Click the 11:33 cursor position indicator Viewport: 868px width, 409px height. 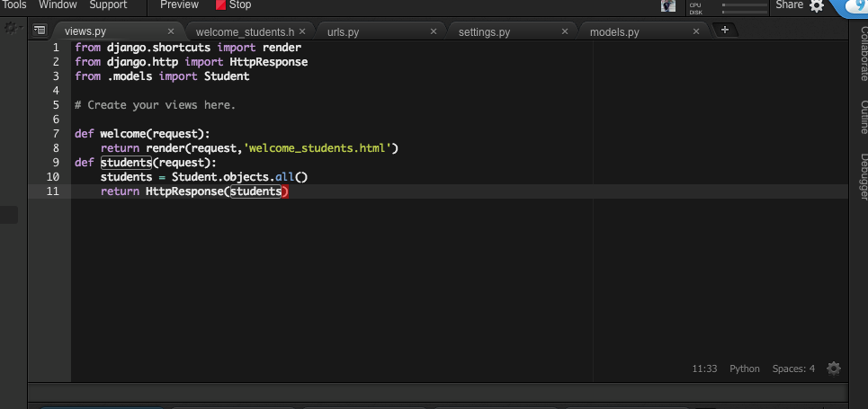pos(704,369)
